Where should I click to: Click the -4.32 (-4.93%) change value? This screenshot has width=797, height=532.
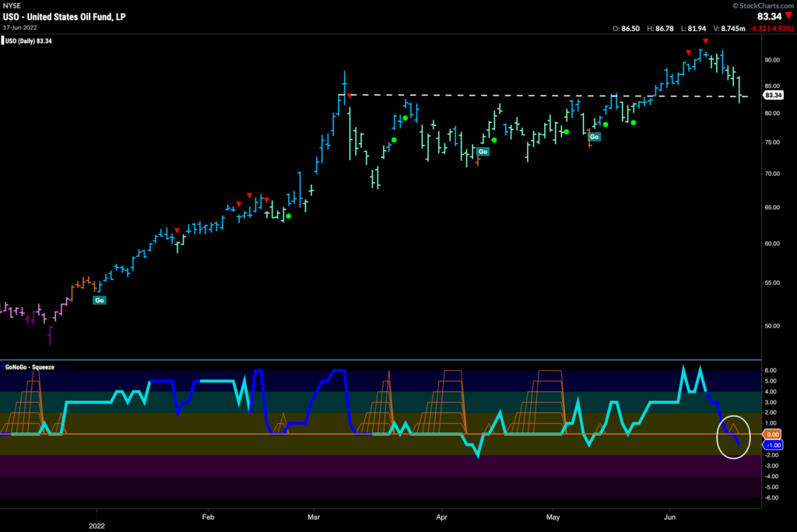point(771,29)
